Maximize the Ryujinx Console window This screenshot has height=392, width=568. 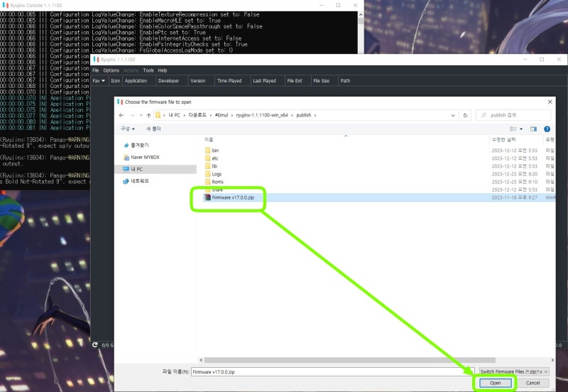click(x=338, y=5)
